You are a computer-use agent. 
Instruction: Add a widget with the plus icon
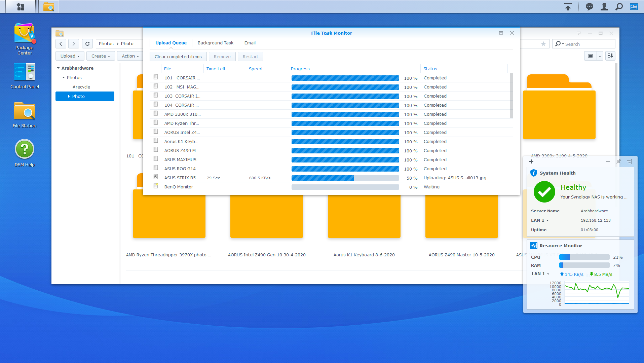pos(531,161)
